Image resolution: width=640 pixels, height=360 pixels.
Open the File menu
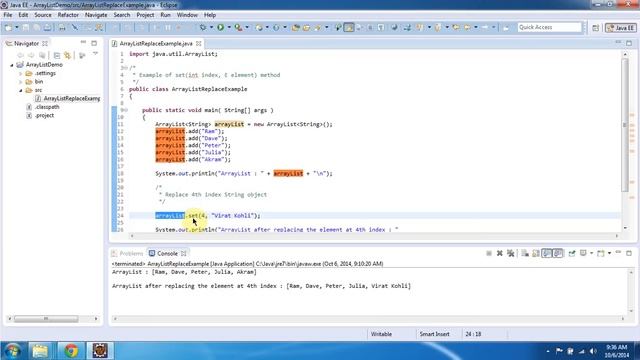pos(8,15)
